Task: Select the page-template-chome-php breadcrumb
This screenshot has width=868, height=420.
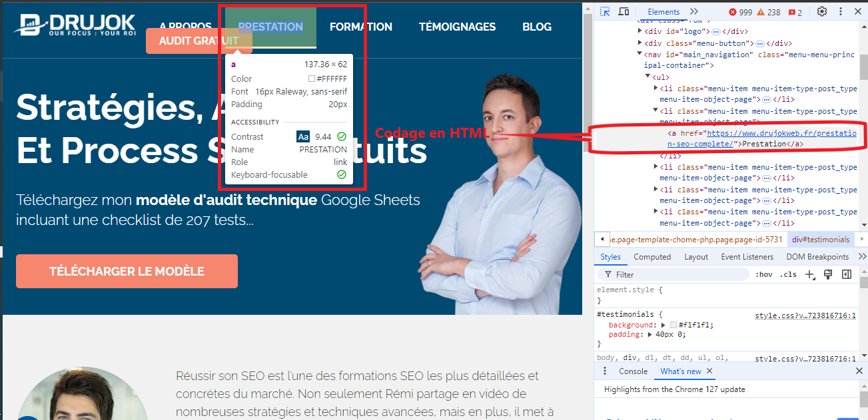Action: (x=697, y=240)
